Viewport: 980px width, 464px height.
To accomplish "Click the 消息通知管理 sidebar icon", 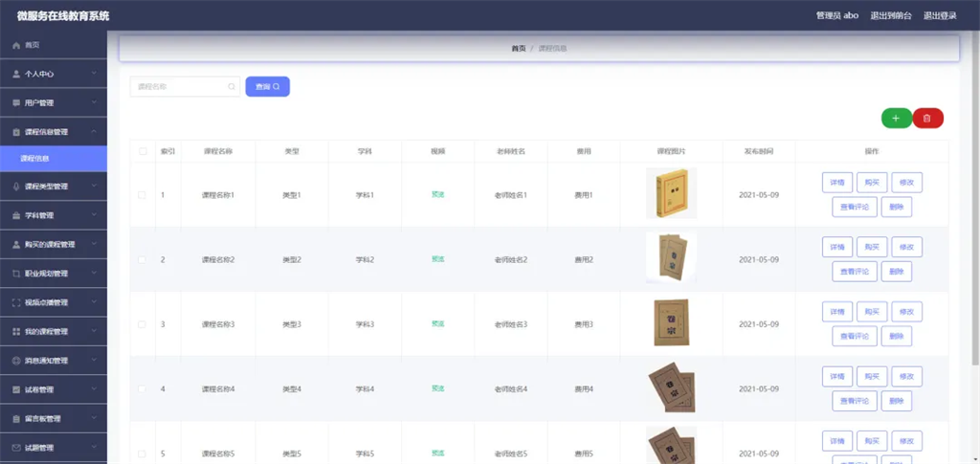I will 16,361.
